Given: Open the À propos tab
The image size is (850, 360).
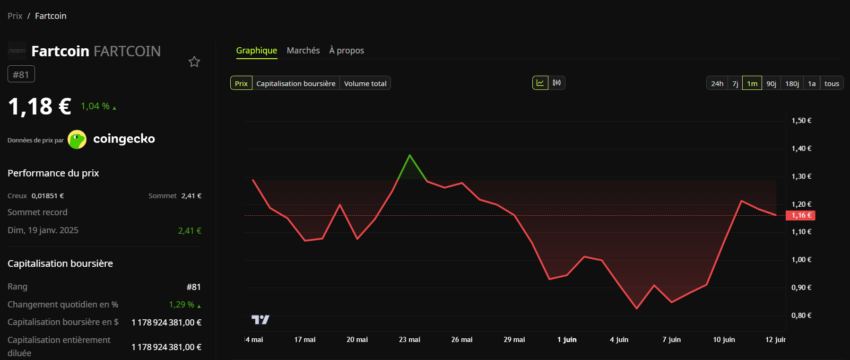Looking at the screenshot, I should (346, 50).
